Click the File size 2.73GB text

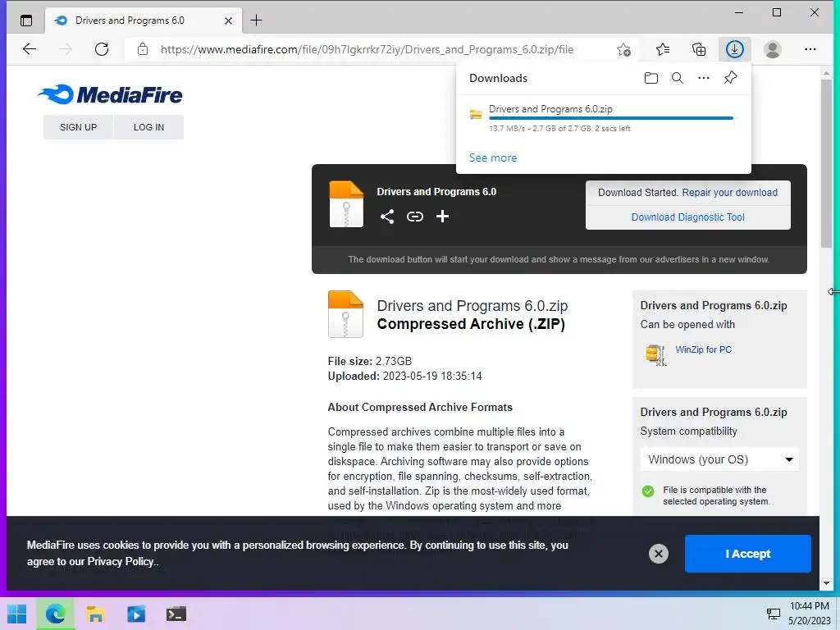tap(370, 361)
